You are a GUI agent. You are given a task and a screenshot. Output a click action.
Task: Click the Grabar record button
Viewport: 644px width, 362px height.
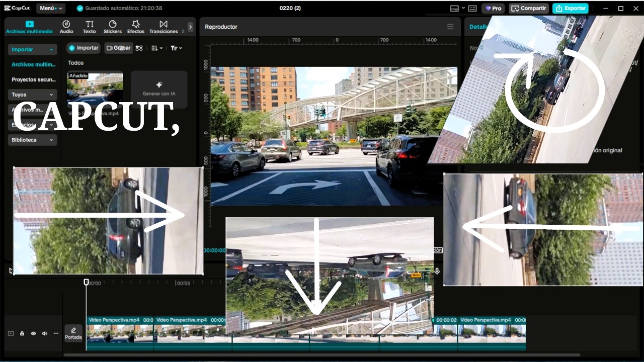pos(118,48)
